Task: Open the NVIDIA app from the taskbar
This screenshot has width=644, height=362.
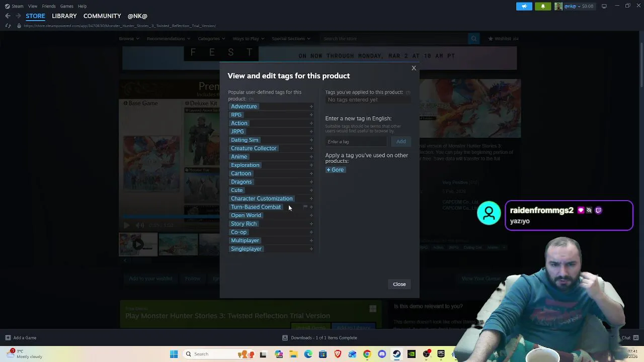Action: click(x=412, y=354)
